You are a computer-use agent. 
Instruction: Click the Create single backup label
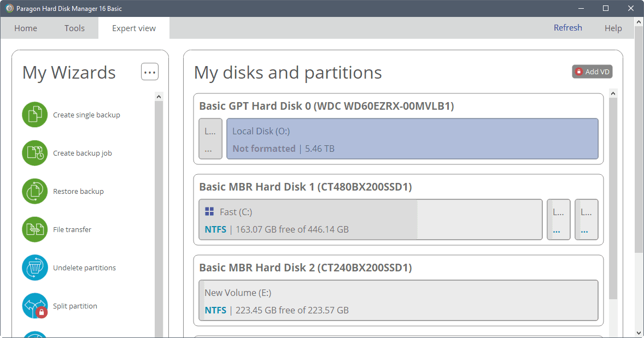point(87,115)
